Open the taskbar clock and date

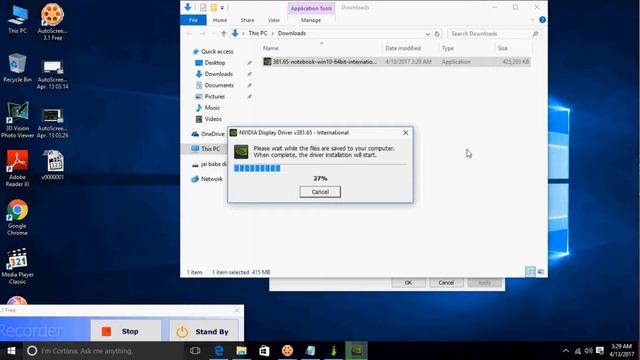click(621, 351)
